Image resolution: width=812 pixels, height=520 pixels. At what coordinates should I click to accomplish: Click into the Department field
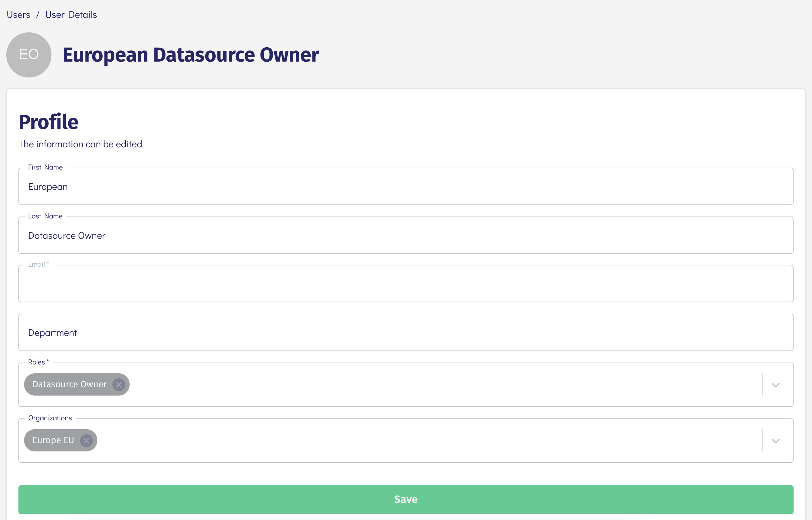[405, 333]
